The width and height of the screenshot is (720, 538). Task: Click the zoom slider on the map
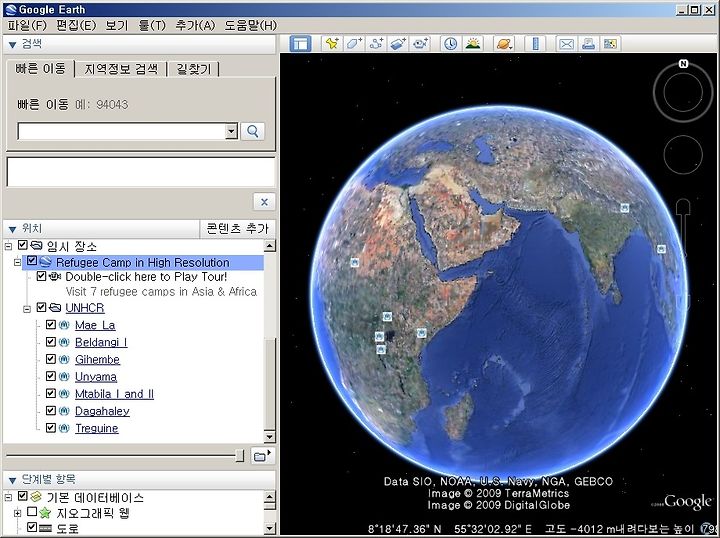tap(684, 230)
